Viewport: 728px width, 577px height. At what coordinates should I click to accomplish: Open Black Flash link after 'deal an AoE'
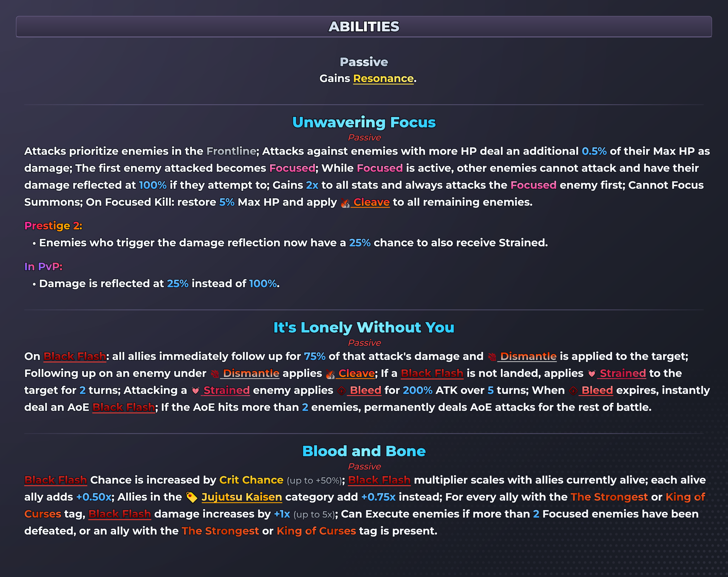coord(124,407)
